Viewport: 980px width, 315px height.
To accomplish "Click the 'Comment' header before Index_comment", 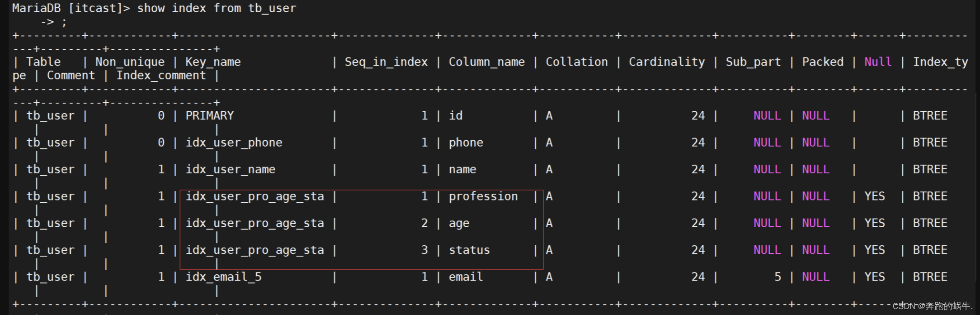I will 71,76.
